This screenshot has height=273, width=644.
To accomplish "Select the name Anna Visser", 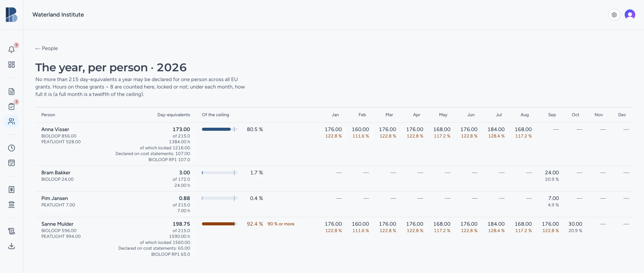I will coord(55,129).
